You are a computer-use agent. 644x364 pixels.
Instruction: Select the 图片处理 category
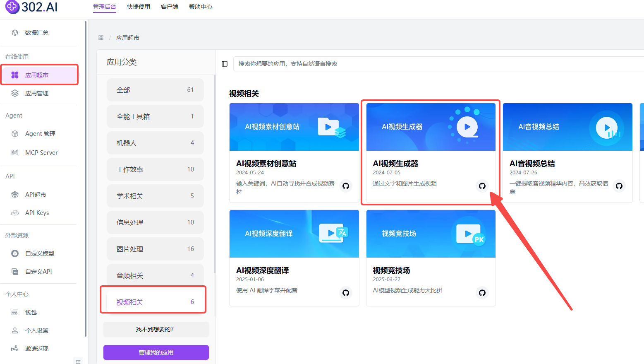tap(155, 249)
